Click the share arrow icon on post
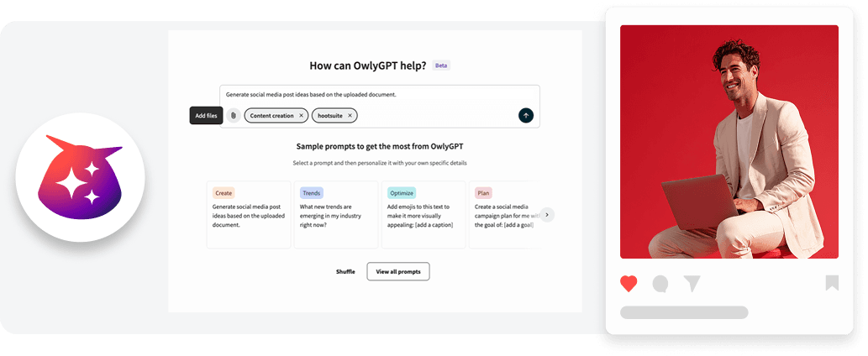The image size is (868, 356). click(692, 284)
